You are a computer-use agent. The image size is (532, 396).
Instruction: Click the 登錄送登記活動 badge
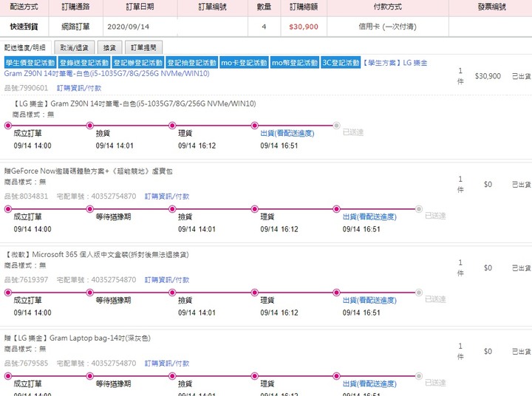tap(84, 63)
